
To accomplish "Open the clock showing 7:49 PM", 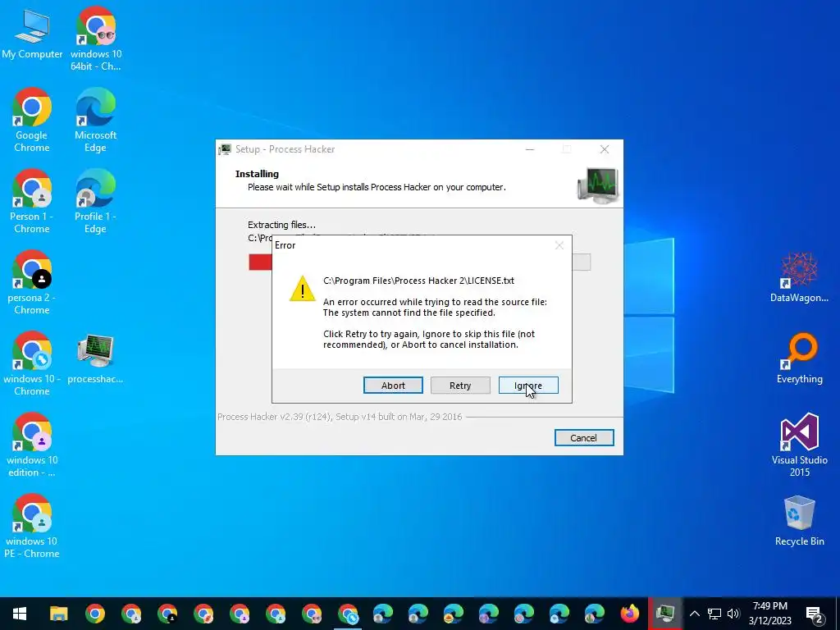I will pos(769,614).
